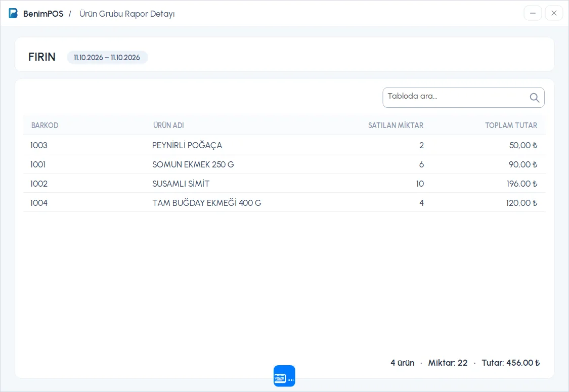The width and height of the screenshot is (569, 392).
Task: Click quantity 2 for PEYNİRLİ POĞAÇA
Action: click(x=421, y=145)
